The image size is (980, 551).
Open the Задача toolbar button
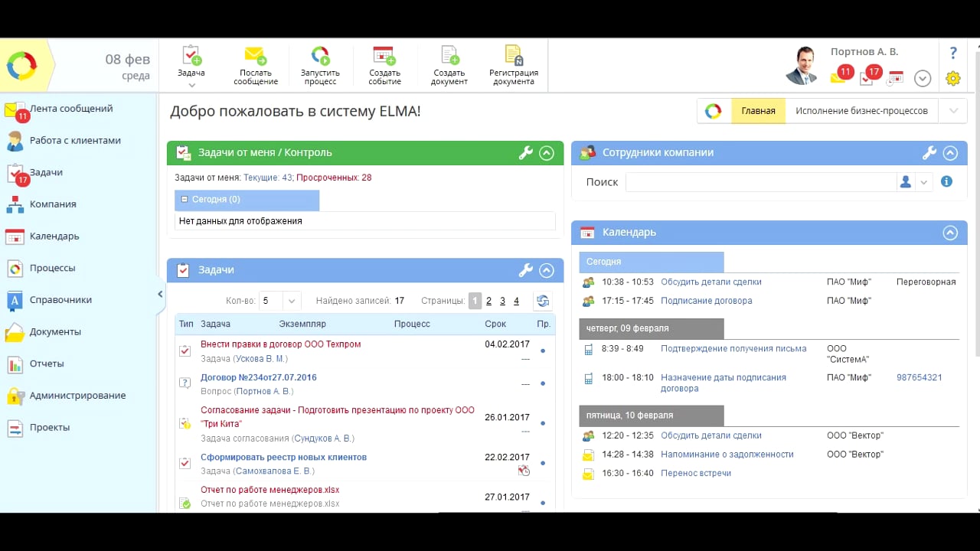(191, 61)
